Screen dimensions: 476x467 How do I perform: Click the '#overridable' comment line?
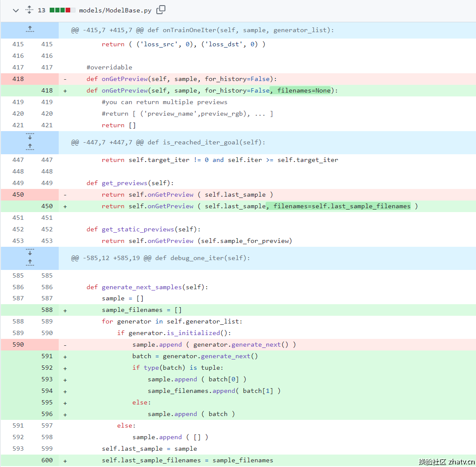pos(109,67)
